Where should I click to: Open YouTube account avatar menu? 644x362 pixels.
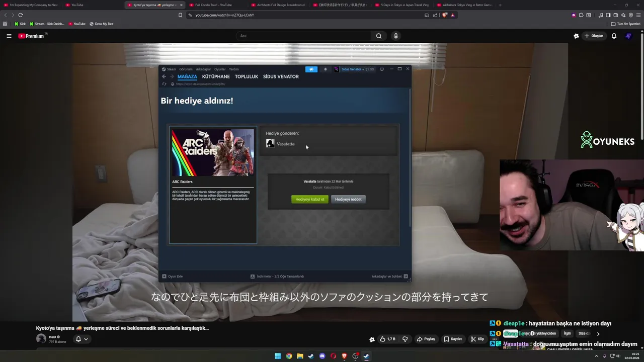(628, 36)
